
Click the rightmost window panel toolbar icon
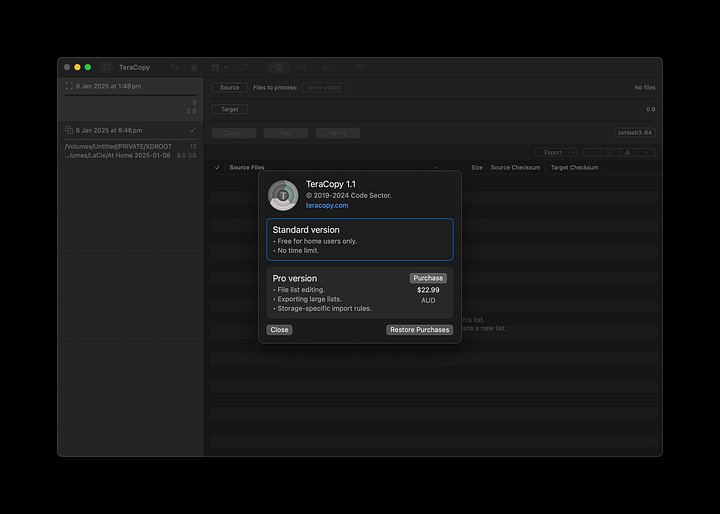coord(360,67)
